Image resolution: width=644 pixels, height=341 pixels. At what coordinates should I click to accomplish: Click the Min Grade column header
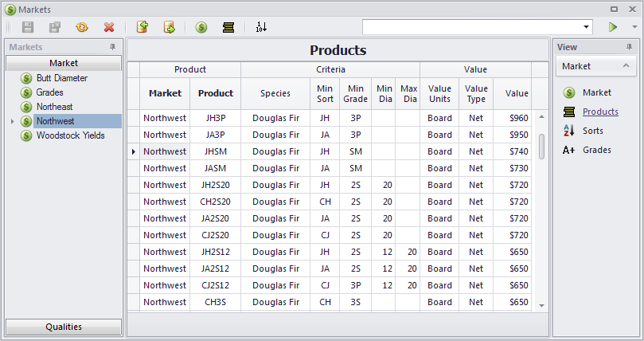(356, 93)
